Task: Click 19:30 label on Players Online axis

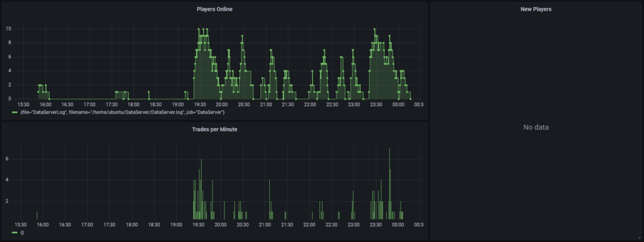Action: click(x=199, y=104)
